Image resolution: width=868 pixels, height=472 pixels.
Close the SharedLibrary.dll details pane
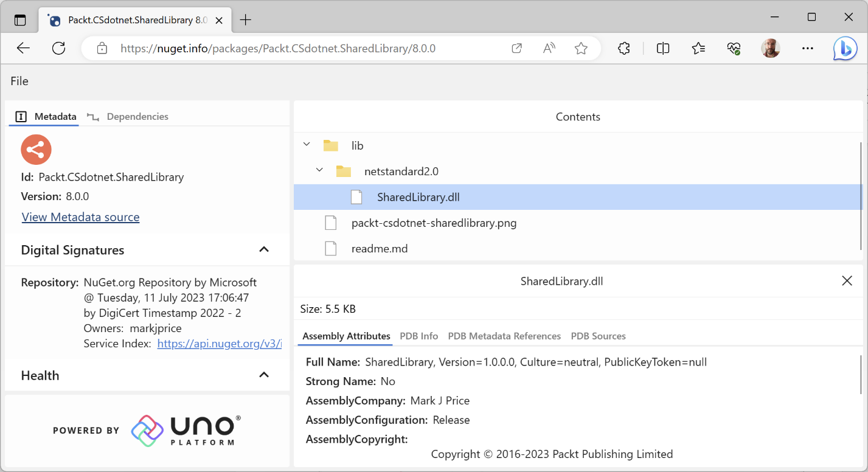pyautogui.click(x=847, y=281)
